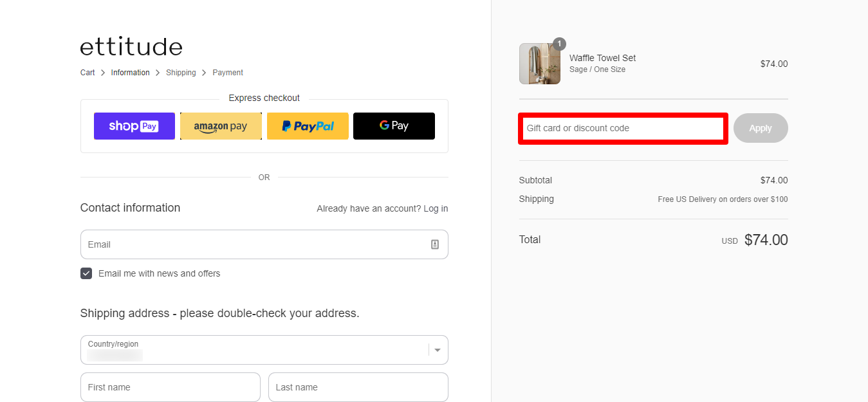Apply the discount code
Viewport: 868px width, 402px height.
(x=761, y=128)
